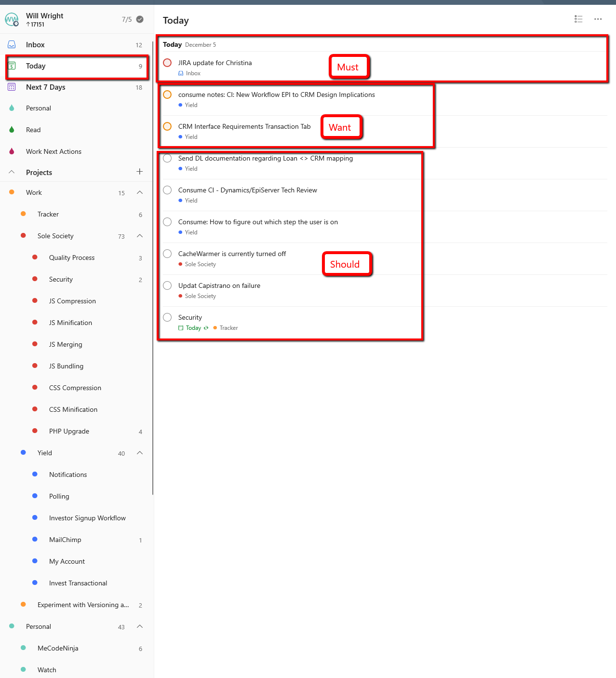Select the CSS Minification project
The width and height of the screenshot is (616, 678).
coord(76,409)
